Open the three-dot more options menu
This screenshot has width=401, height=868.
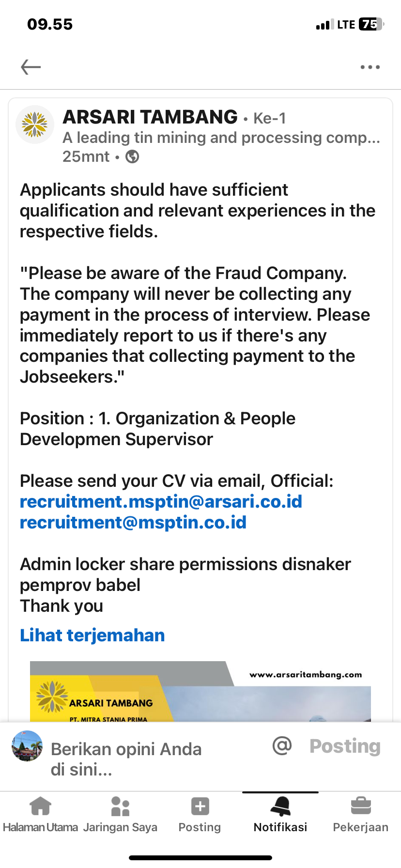click(x=370, y=67)
